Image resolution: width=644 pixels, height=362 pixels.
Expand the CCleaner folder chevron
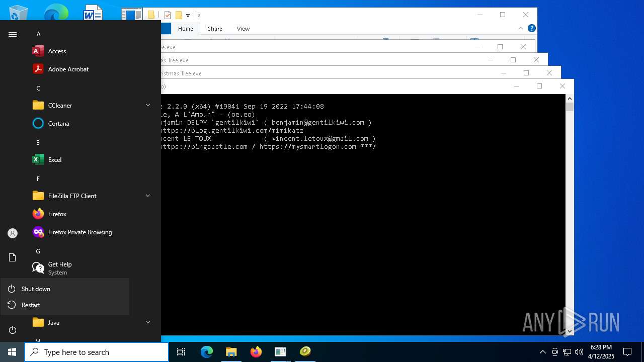click(x=148, y=105)
